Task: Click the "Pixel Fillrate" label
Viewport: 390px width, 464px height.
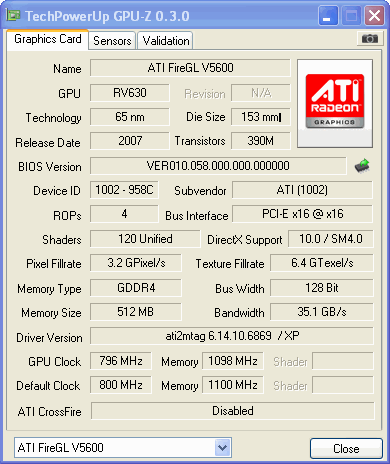Action: click(x=54, y=264)
